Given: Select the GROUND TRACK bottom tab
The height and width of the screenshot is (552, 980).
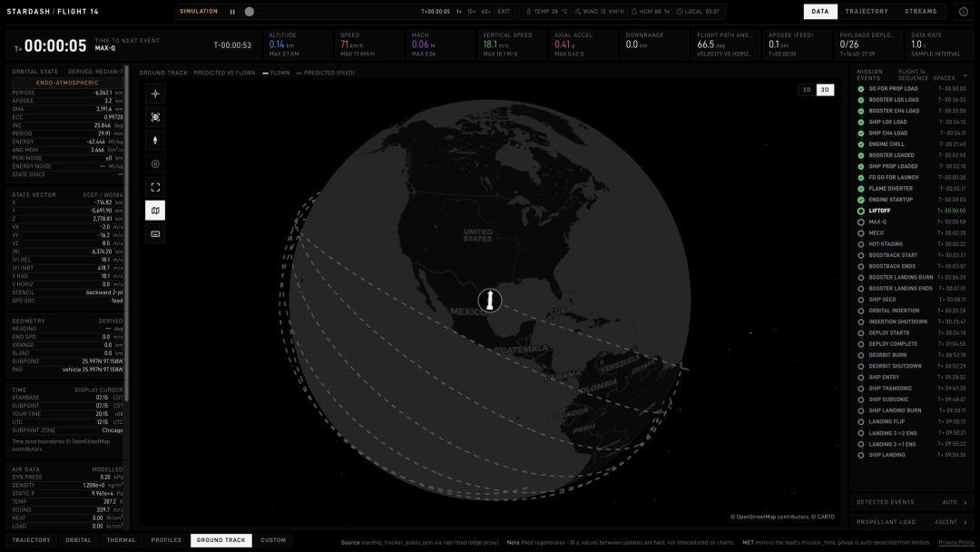Looking at the screenshot, I should point(221,540).
